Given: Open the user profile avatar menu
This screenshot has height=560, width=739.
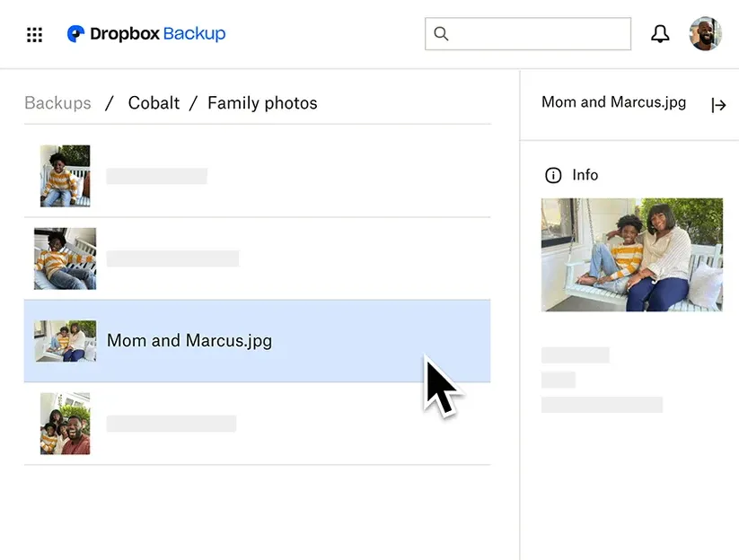Looking at the screenshot, I should click(706, 33).
